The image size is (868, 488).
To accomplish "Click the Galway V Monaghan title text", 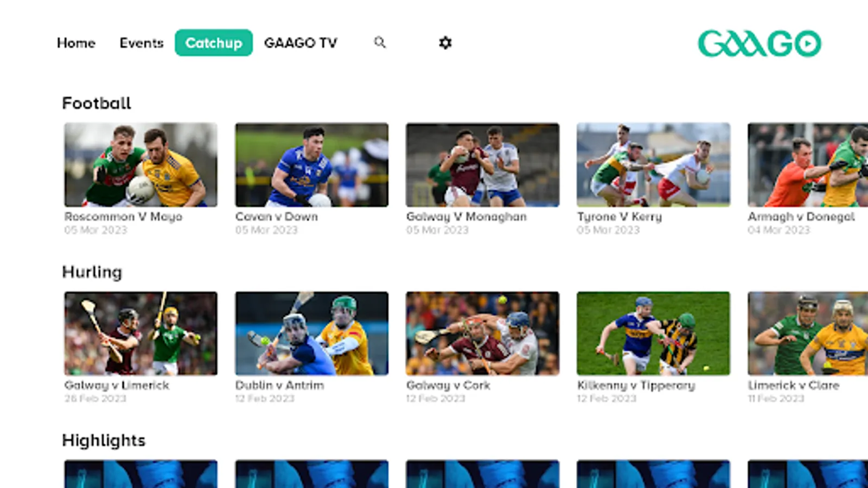I will pos(467,217).
